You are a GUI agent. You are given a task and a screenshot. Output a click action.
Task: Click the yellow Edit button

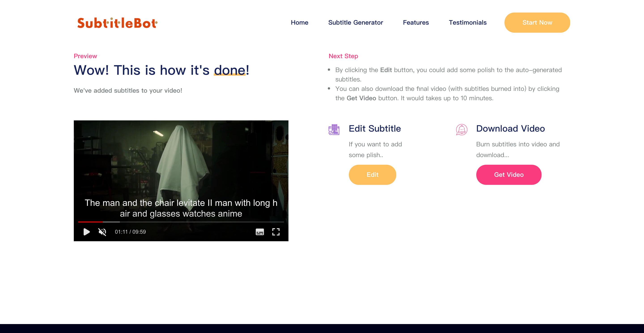(372, 175)
